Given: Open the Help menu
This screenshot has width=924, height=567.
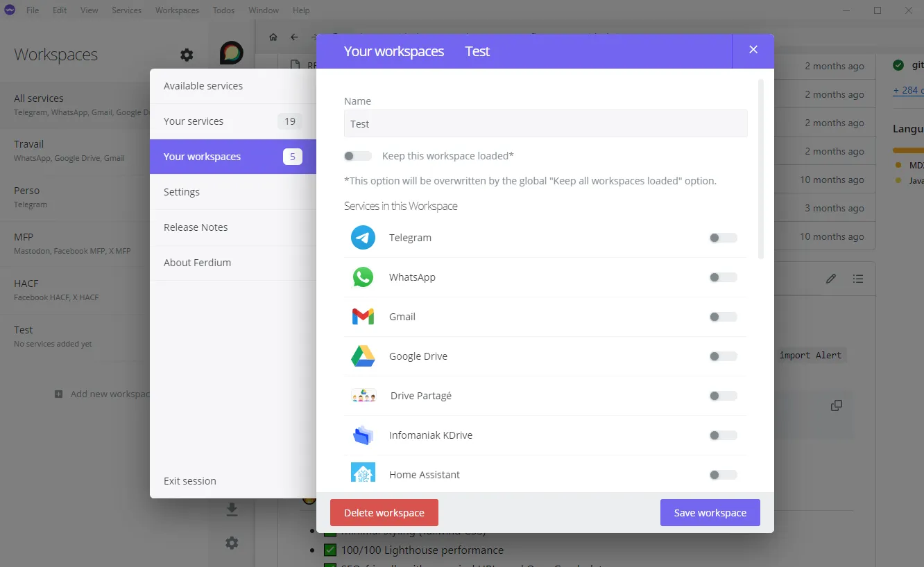Looking at the screenshot, I should 301,10.
